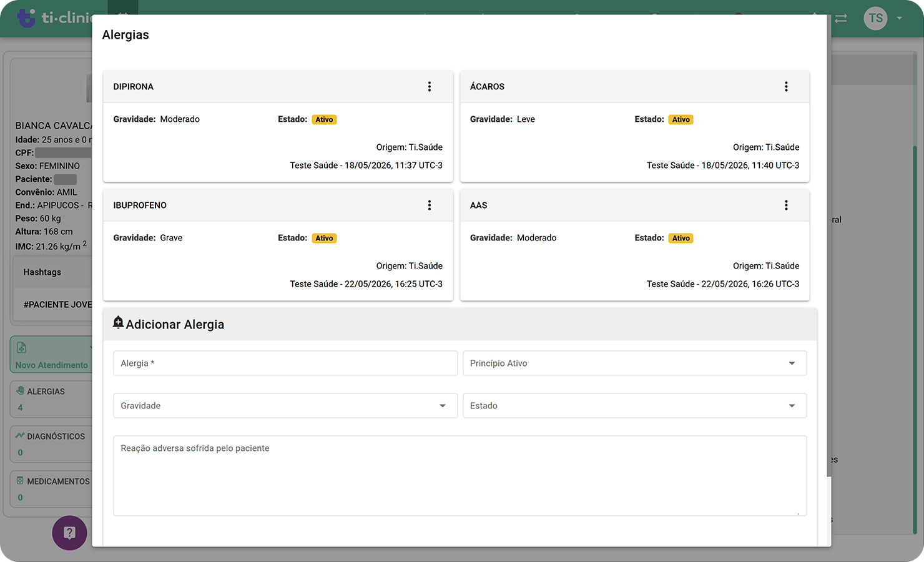Click the Ativo badge on ÁCAROS card
This screenshot has width=924, height=562.
tap(681, 120)
